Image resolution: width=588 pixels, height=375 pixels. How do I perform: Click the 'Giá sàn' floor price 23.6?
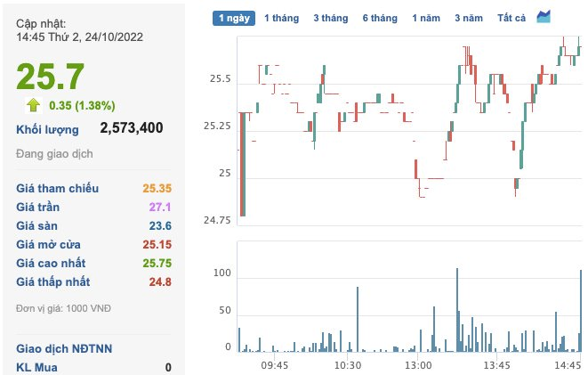click(160, 225)
